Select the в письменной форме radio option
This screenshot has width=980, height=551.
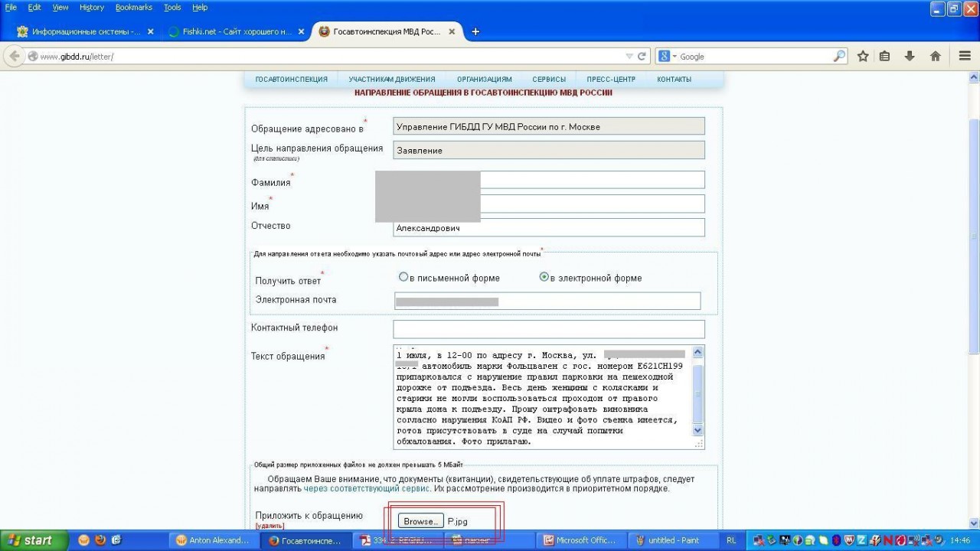coord(403,277)
